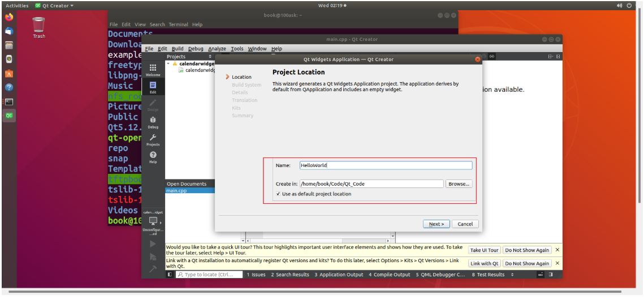Uncheck Use as default project location
The image size is (644, 299).
coord(279,194)
